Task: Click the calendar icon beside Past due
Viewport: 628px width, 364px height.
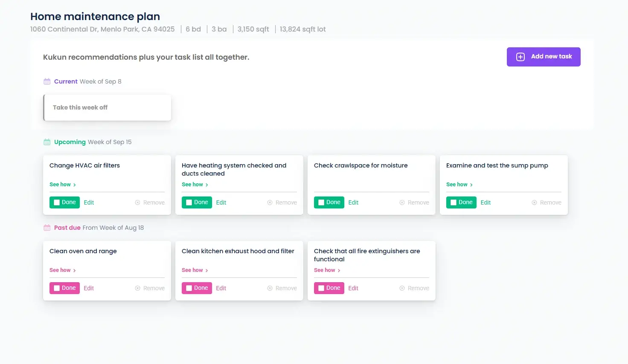Action: click(47, 228)
